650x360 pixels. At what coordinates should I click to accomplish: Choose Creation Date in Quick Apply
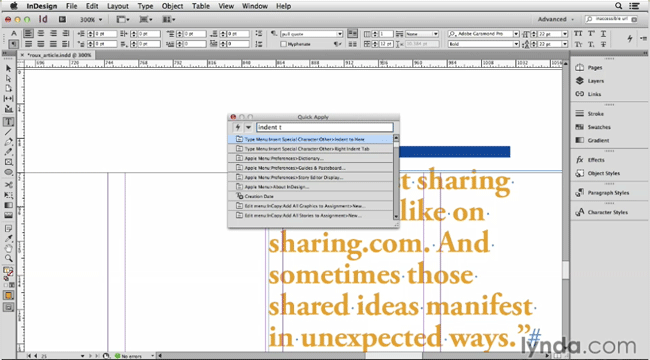310,197
